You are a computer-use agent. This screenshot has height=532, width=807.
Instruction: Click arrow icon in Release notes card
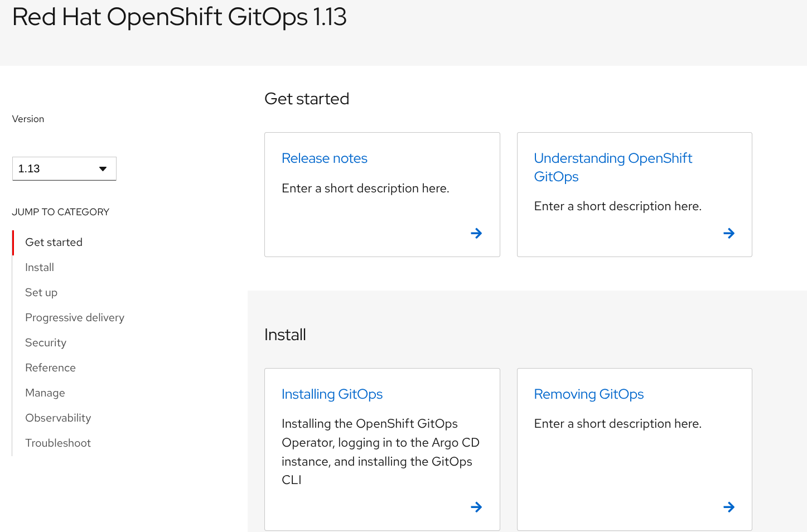(x=476, y=233)
